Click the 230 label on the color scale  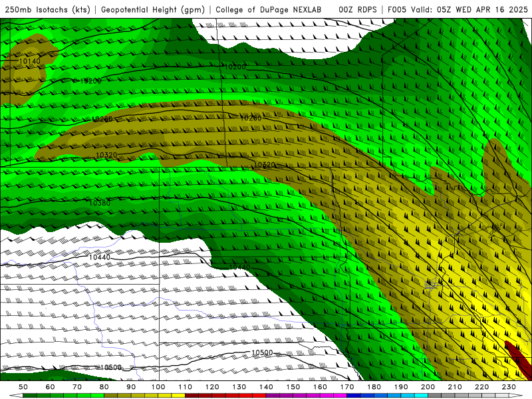tap(509, 387)
